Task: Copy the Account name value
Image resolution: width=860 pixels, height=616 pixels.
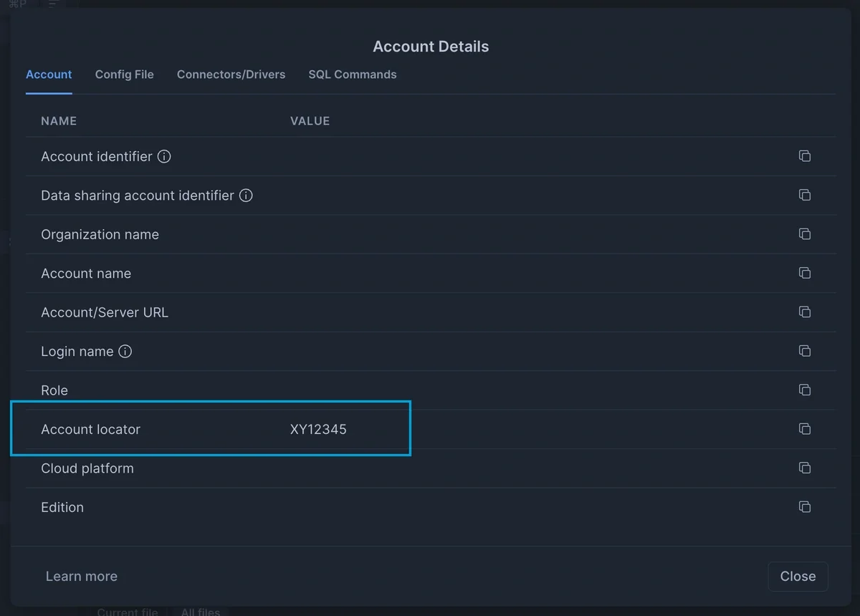Action: pyautogui.click(x=805, y=273)
